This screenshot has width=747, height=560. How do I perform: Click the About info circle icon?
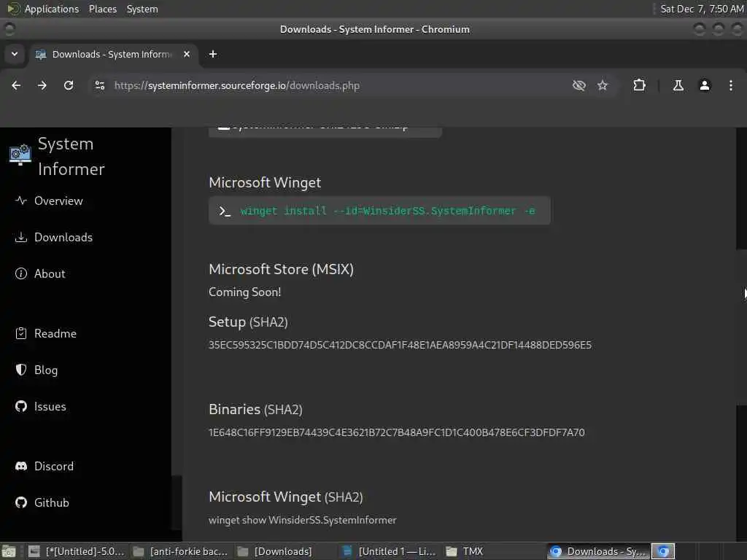coord(21,274)
